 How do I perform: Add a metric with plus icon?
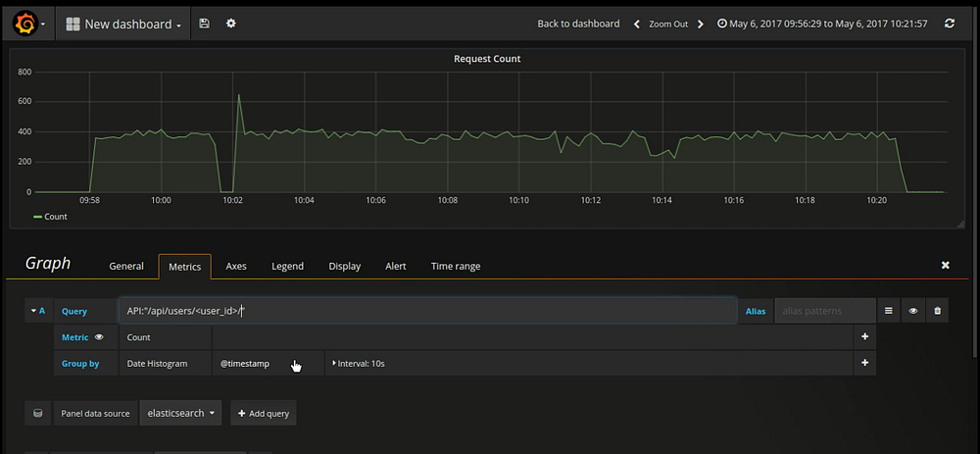pos(865,336)
